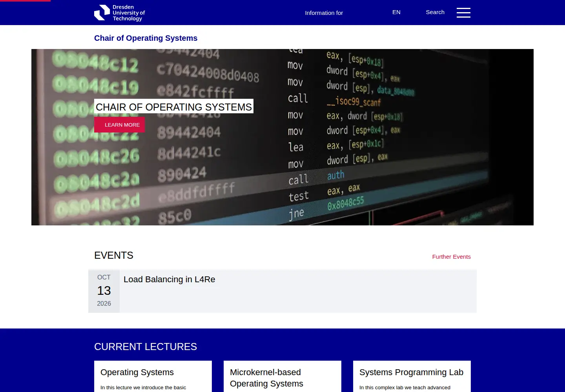Follow the Chair of Operating Systems breadcrumb link

coord(146,38)
